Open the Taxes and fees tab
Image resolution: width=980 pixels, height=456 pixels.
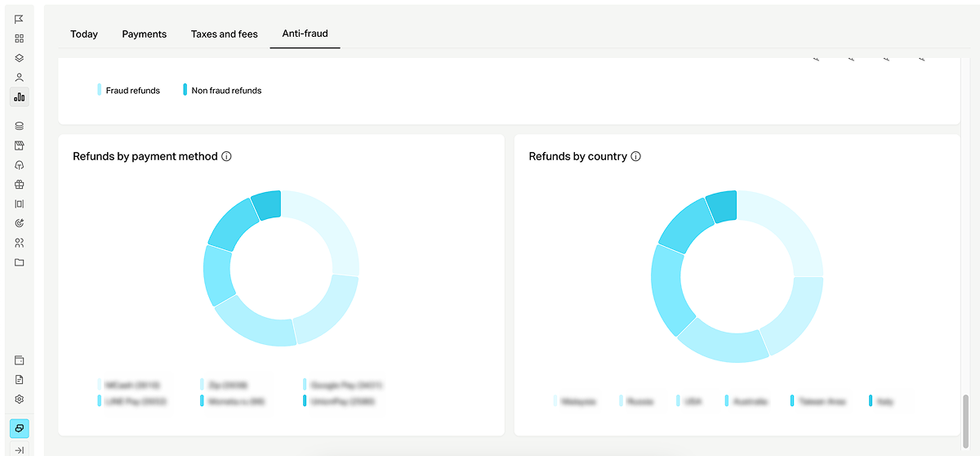225,34
